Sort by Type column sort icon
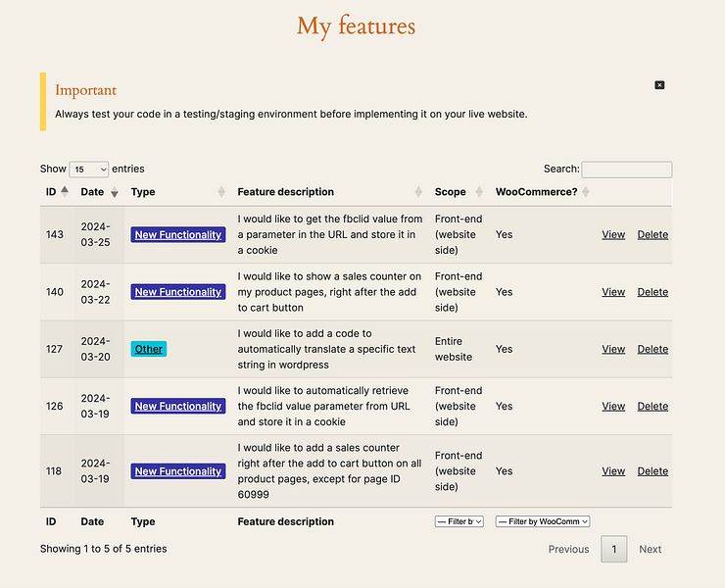This screenshot has width=725, height=588. [221, 192]
